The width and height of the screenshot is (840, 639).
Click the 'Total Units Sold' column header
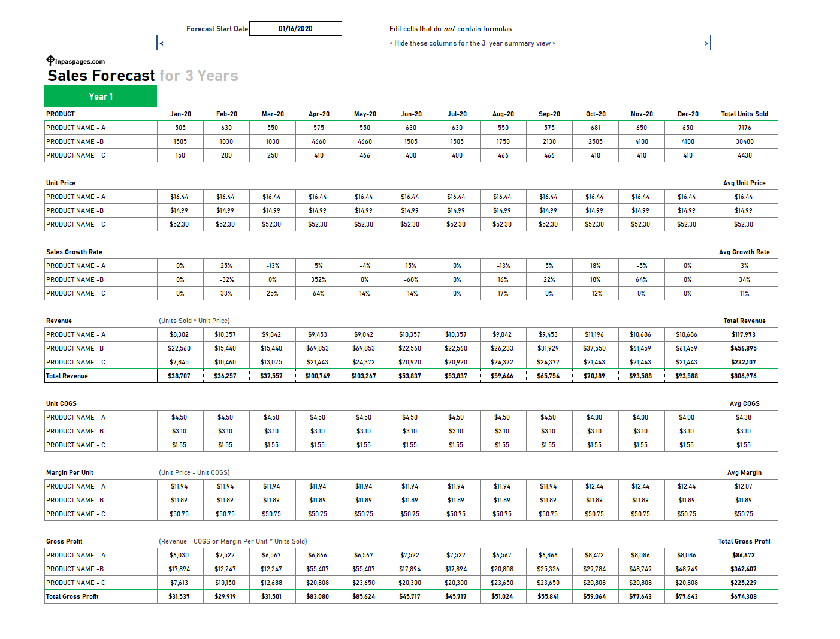744,114
